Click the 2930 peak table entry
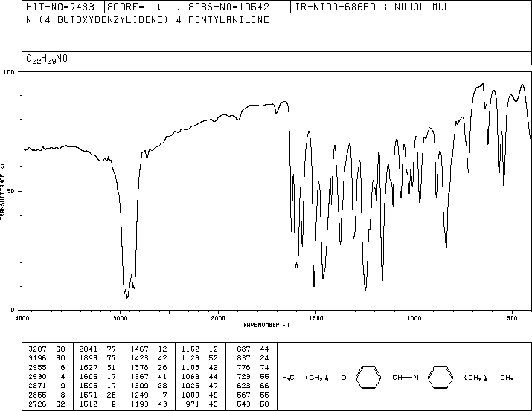The width and height of the screenshot is (532, 411). (37, 376)
